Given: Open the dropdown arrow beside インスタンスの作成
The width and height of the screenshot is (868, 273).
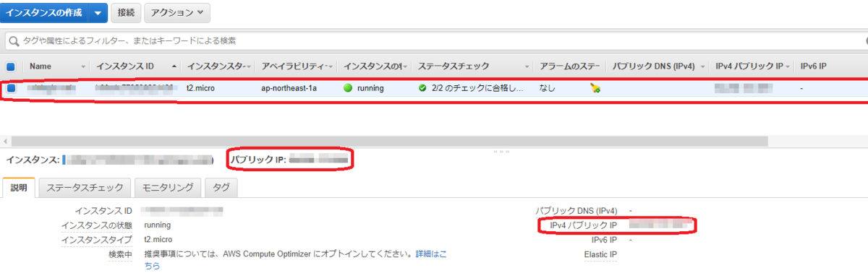Looking at the screenshot, I should coord(98,12).
